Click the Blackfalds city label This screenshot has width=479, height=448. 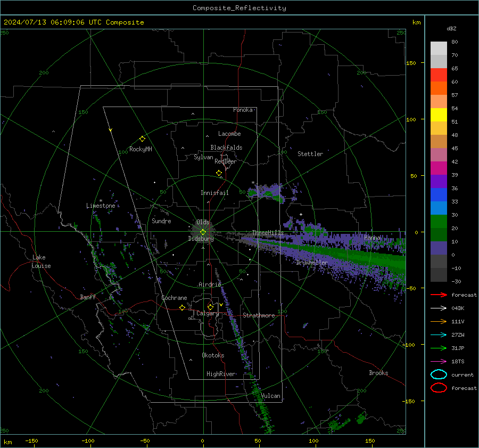226,148
